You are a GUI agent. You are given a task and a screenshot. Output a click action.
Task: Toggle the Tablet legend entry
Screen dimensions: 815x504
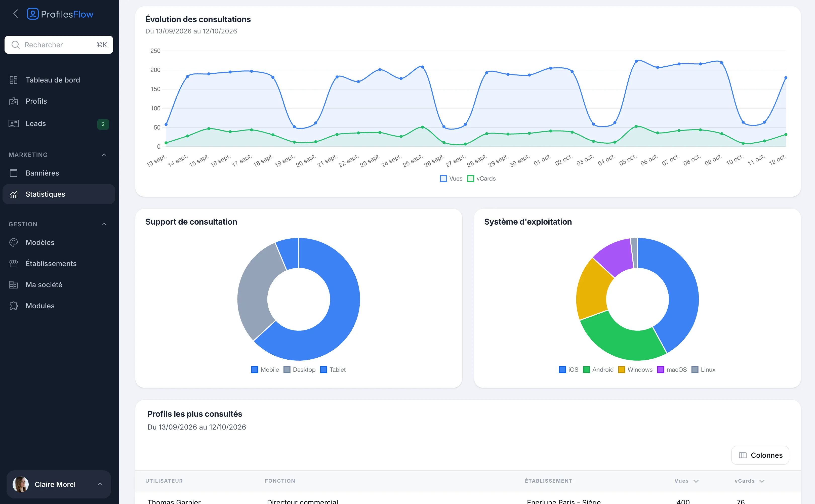pos(333,370)
